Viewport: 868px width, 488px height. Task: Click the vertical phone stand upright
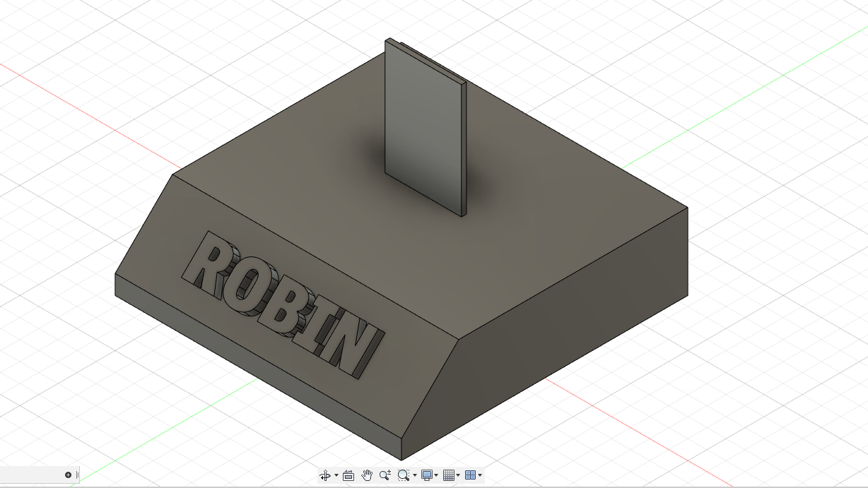coord(423,127)
